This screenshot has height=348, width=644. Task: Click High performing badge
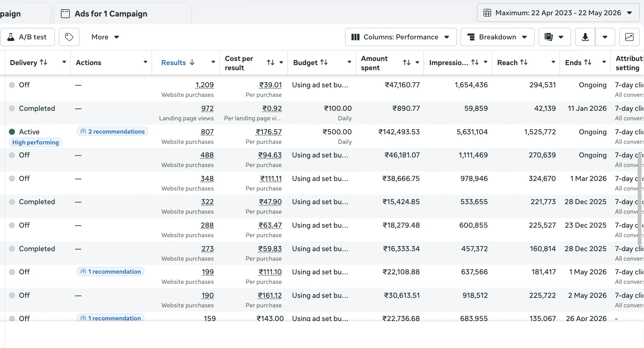(36, 142)
